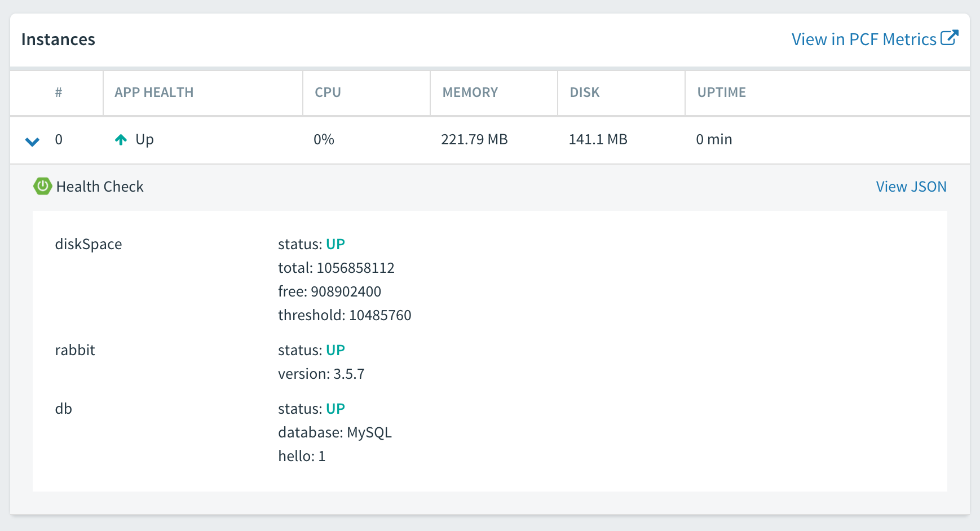
Task: Click the 141.1 MB disk value
Action: [598, 139]
